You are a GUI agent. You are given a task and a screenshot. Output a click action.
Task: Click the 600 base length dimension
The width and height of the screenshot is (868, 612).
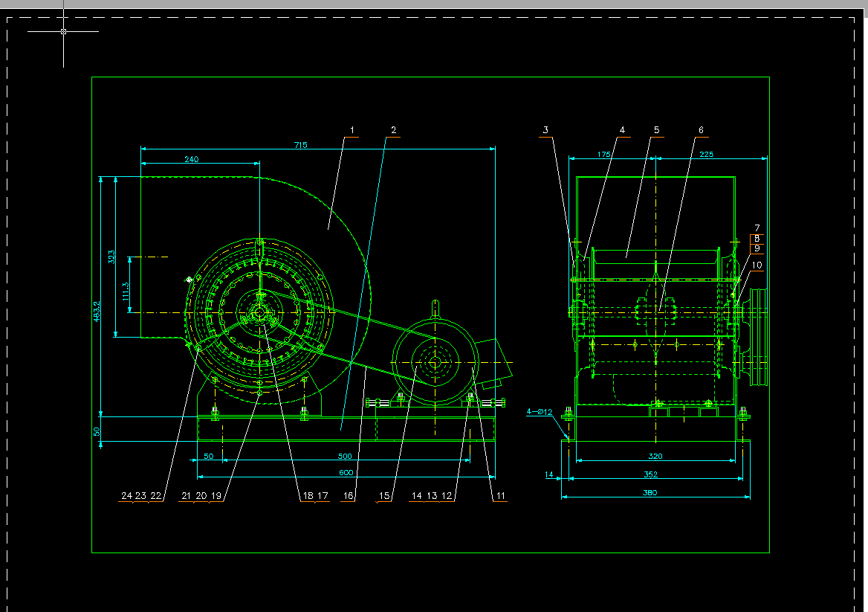click(x=346, y=472)
